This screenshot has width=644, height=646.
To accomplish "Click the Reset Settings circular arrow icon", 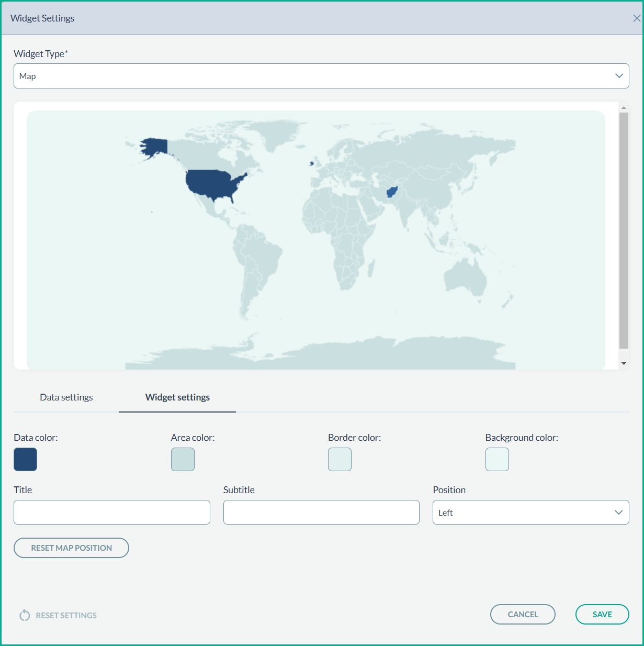I will pos(25,615).
